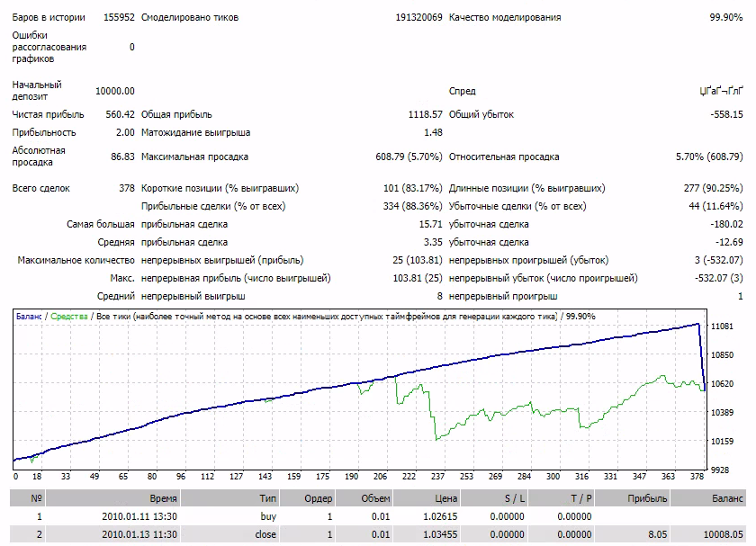Click the modeled ticks value 191320069
Viewport: 756px width, 546px height.
click(418, 17)
